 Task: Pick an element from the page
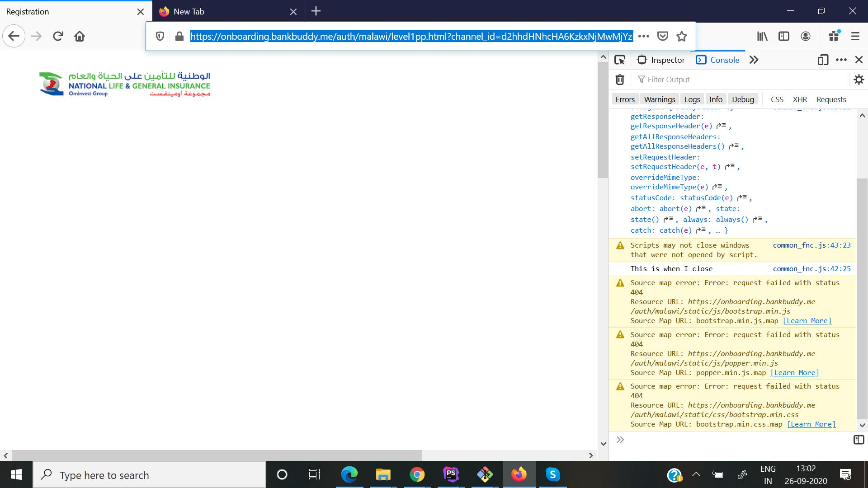click(620, 60)
